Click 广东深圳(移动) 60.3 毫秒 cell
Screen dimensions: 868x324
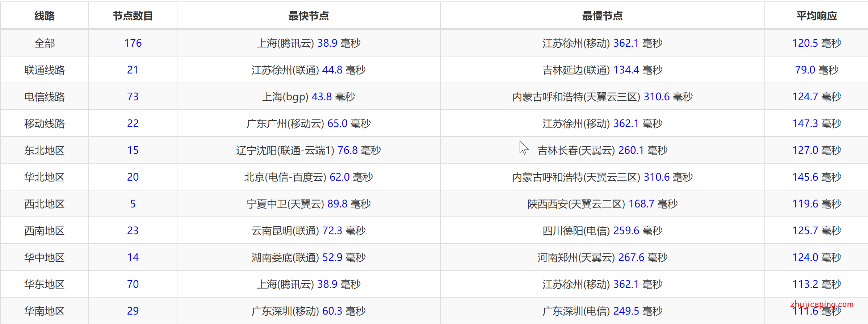pyautogui.click(x=309, y=311)
